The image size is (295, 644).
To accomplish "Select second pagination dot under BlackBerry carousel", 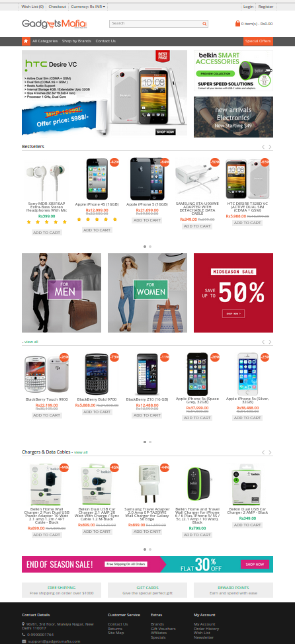I will (150, 442).
